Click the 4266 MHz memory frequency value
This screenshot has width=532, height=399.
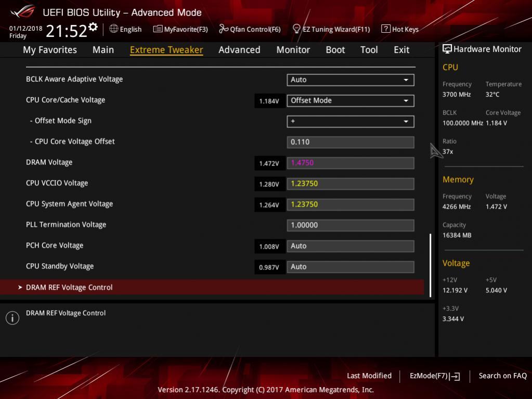coord(457,207)
